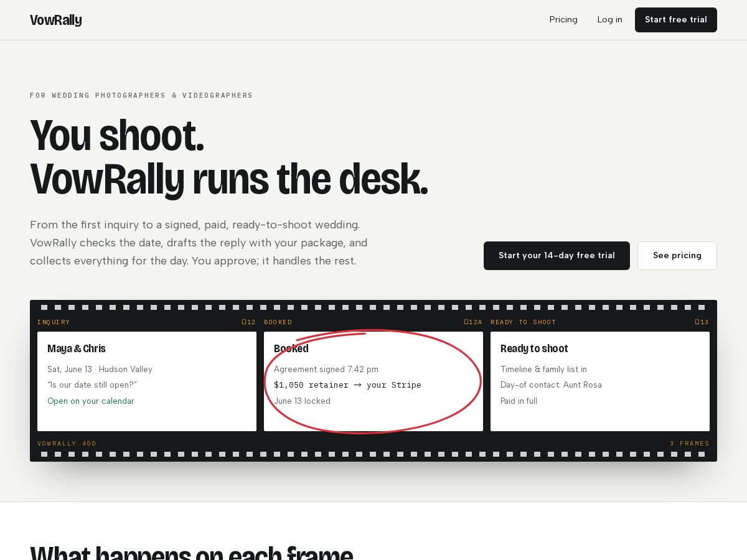Click the VOWRALLY 400 film label
Viewport: 747px width, 560px height.
click(x=67, y=444)
